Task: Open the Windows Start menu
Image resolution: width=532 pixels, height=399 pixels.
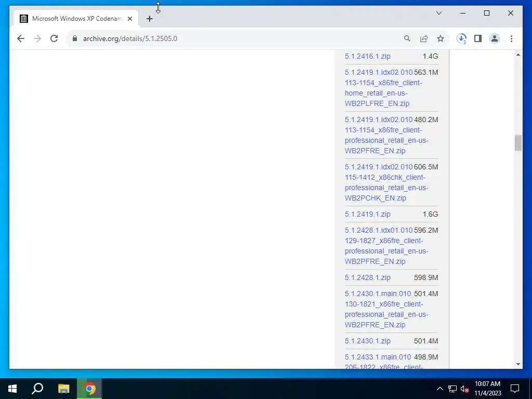Action: click(12, 389)
